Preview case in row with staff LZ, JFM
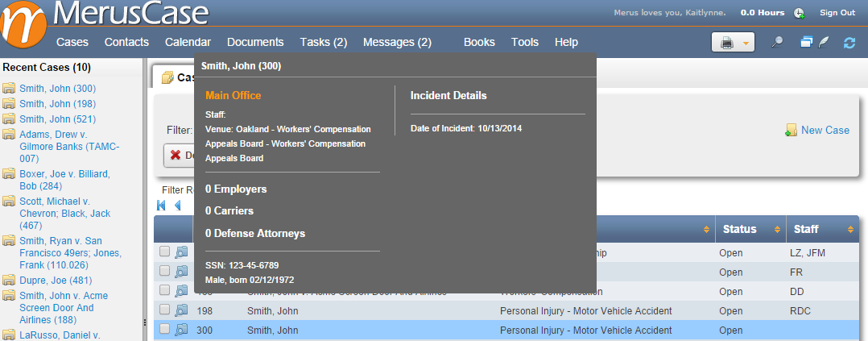This screenshot has height=341, width=868. click(181, 252)
